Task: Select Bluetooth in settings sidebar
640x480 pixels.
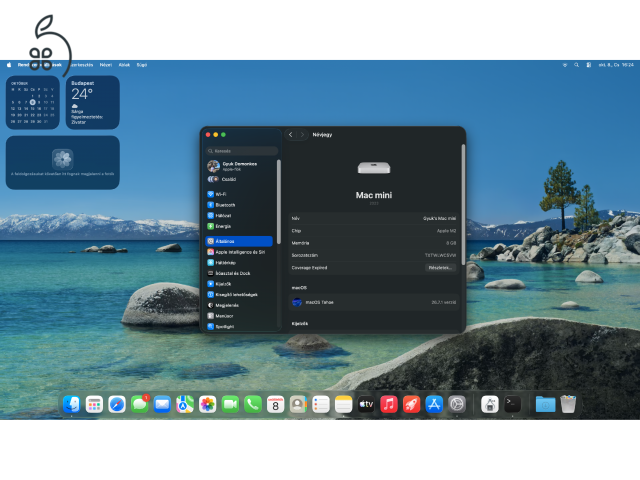Action: click(239, 205)
